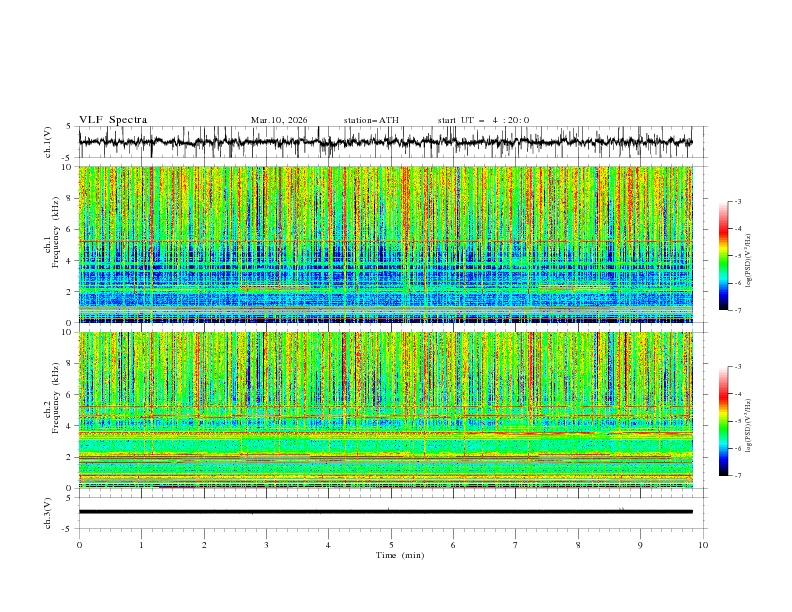
Task: Select the log(PSD) label beside ch.1 colorbar
Action: 748,261
